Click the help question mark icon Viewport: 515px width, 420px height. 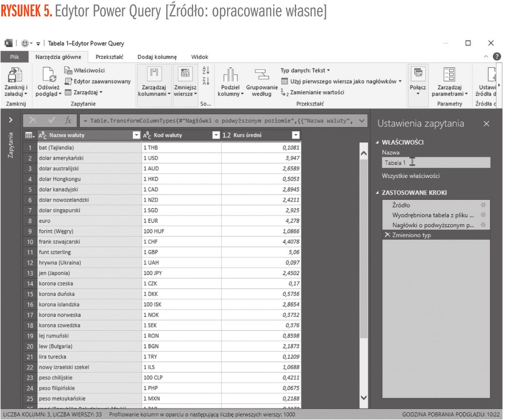(x=497, y=57)
